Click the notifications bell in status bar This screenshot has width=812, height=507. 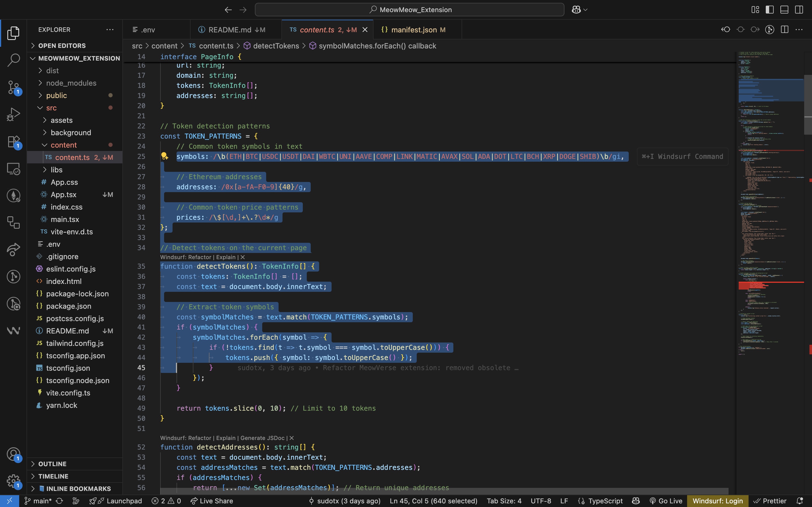[800, 501]
